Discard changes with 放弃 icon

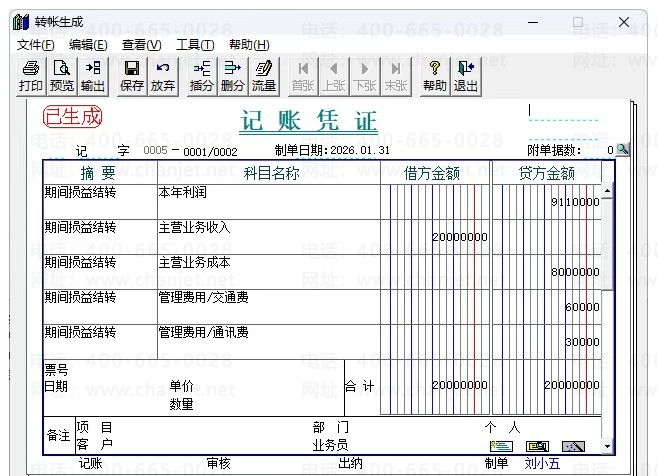coord(163,77)
